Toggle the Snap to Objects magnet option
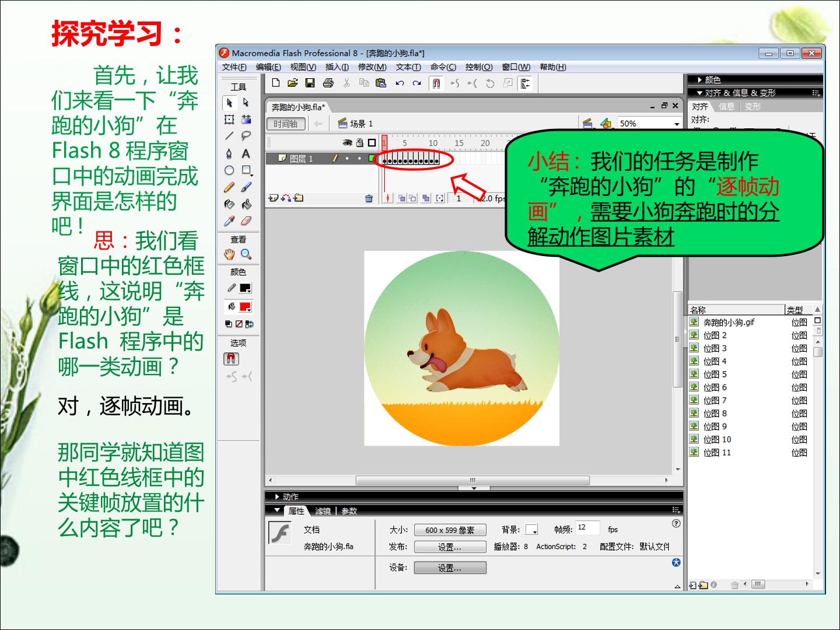840x630 pixels. pyautogui.click(x=231, y=359)
